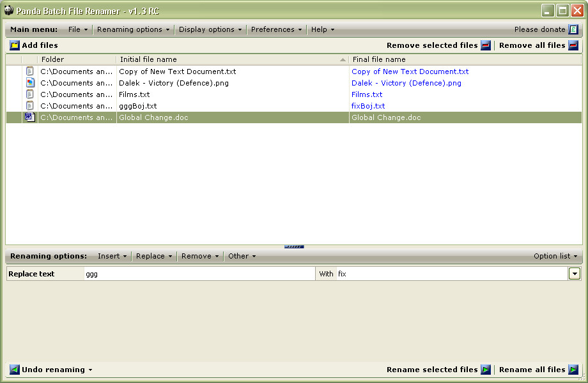Click Remove all files text button
Image resolution: width=588 pixels, height=383 pixels.
[x=532, y=45]
